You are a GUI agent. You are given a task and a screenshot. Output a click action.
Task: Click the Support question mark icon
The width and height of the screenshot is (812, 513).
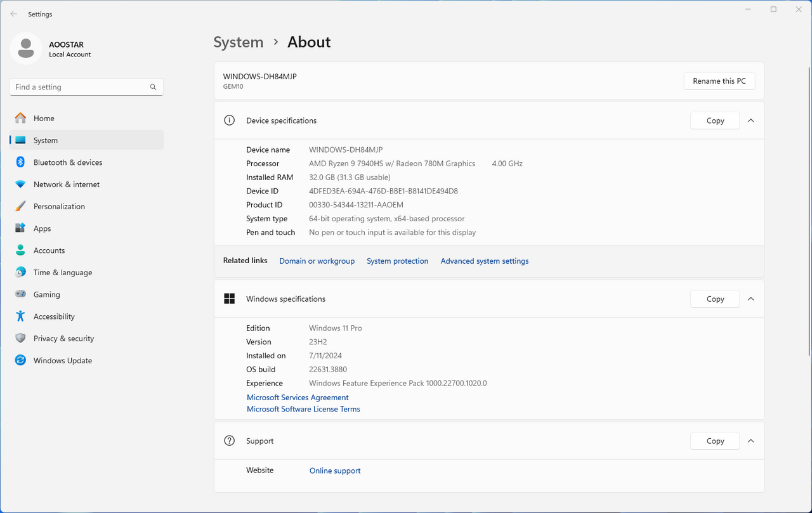point(230,441)
